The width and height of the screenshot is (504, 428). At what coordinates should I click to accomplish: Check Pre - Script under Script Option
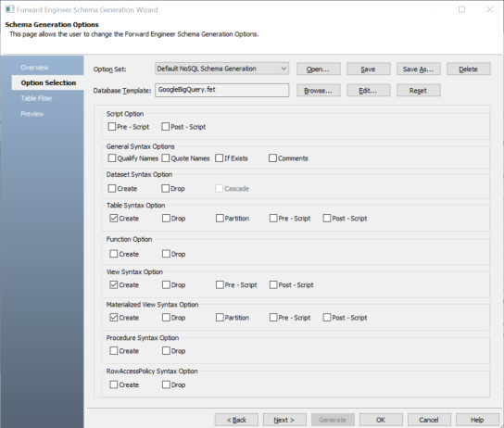(x=112, y=127)
